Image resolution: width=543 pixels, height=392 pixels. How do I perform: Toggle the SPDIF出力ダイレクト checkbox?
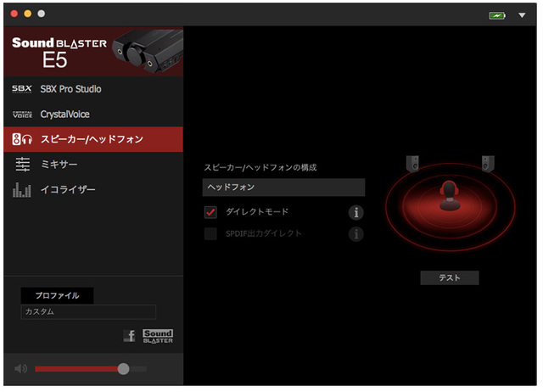point(210,233)
